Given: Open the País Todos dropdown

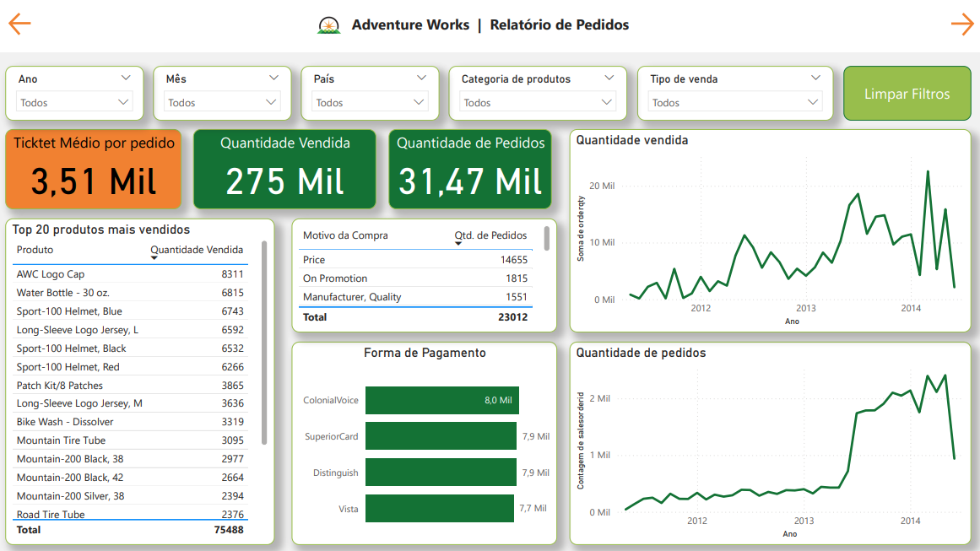Looking at the screenshot, I should (x=370, y=102).
